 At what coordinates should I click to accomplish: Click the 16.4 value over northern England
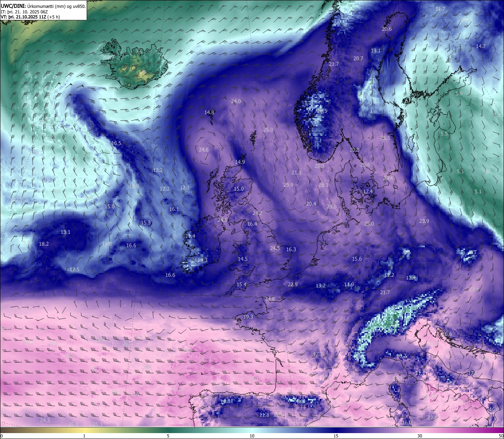[x=252, y=224]
